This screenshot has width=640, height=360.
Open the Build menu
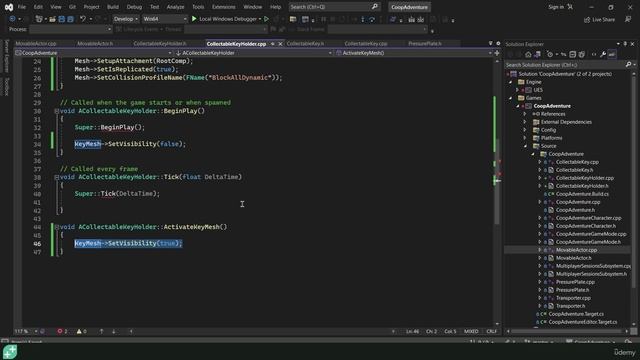(113, 7)
